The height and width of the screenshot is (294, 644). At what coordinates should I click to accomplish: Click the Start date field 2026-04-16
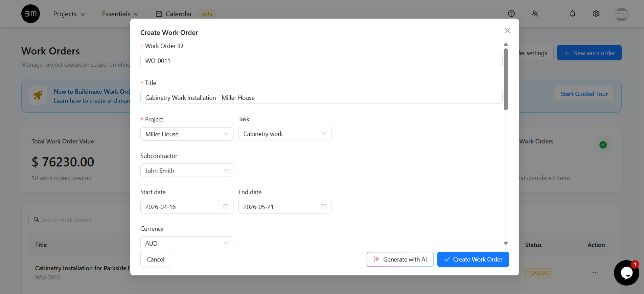[187, 207]
